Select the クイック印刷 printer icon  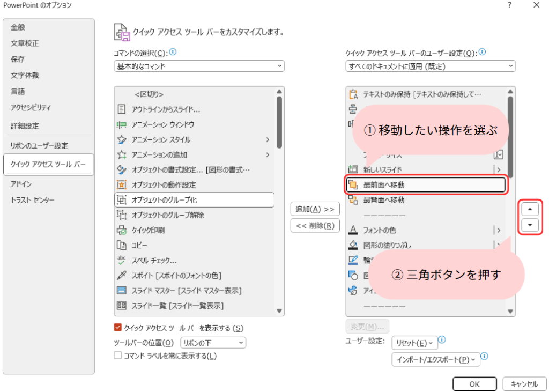tap(122, 230)
